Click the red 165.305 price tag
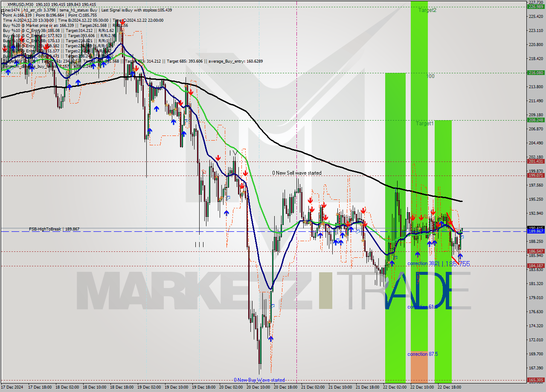The image size is (546, 392). pos(536,380)
